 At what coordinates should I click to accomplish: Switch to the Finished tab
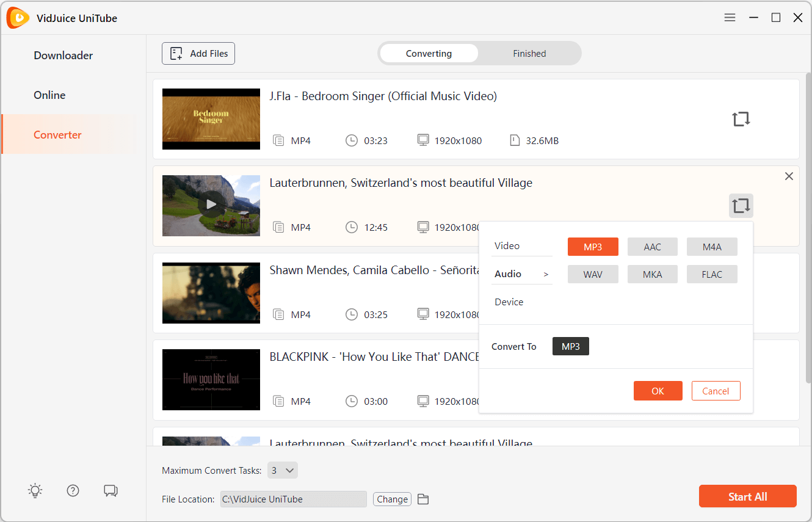coord(529,54)
